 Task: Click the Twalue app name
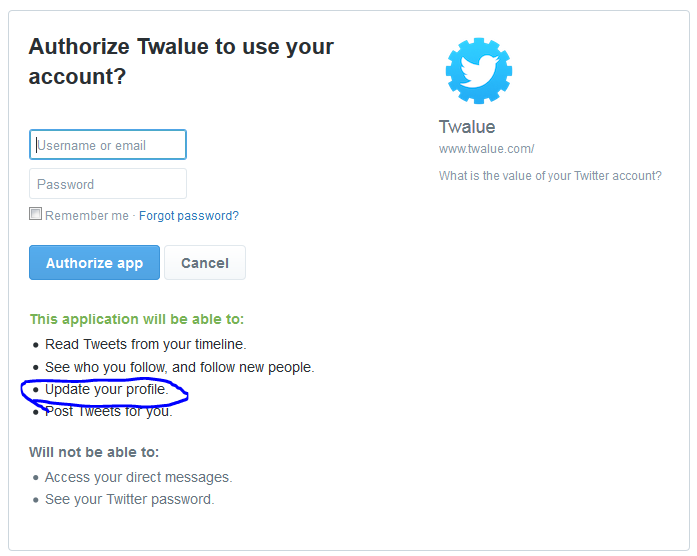point(467,127)
